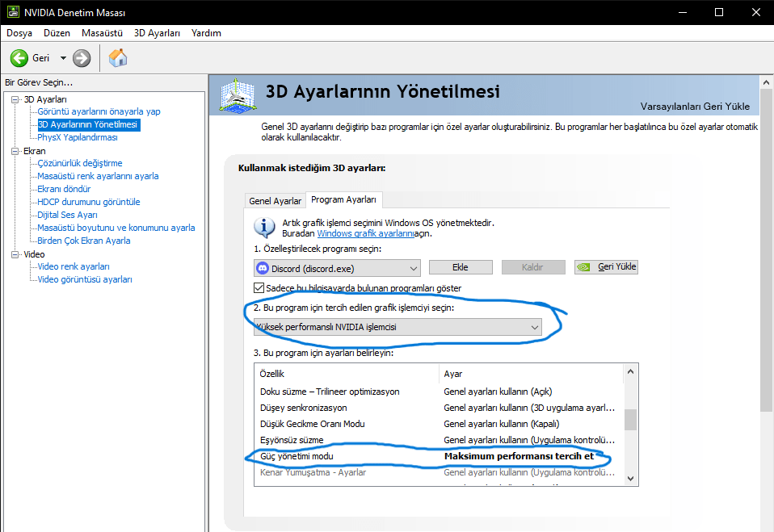Collapse the Ekran tree node
Screen dimensions: 774x532
point(15,151)
